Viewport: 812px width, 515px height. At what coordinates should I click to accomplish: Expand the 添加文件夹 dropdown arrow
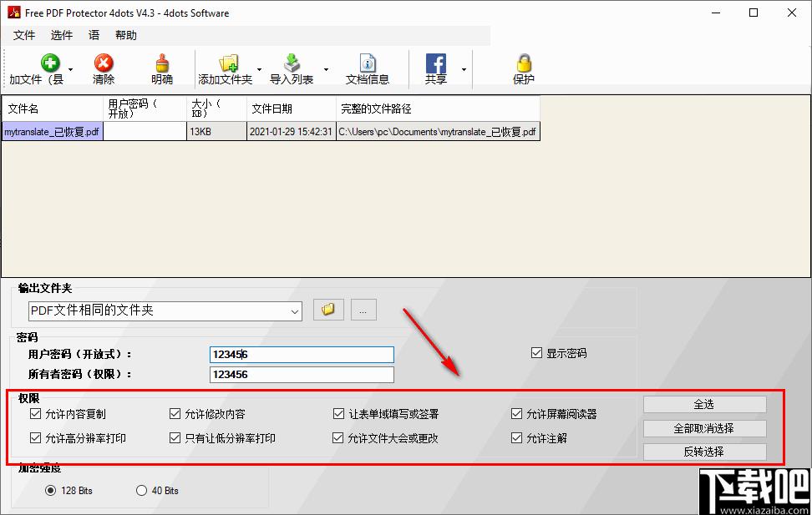pos(260,69)
